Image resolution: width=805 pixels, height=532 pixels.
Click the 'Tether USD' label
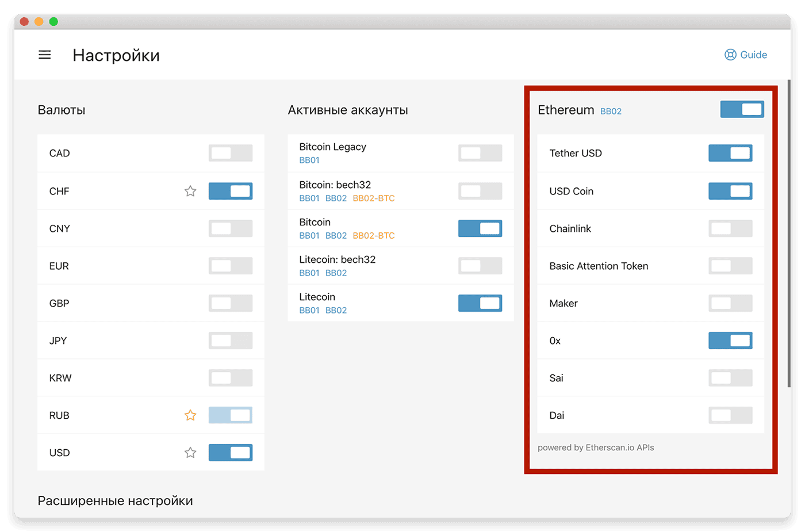point(576,153)
